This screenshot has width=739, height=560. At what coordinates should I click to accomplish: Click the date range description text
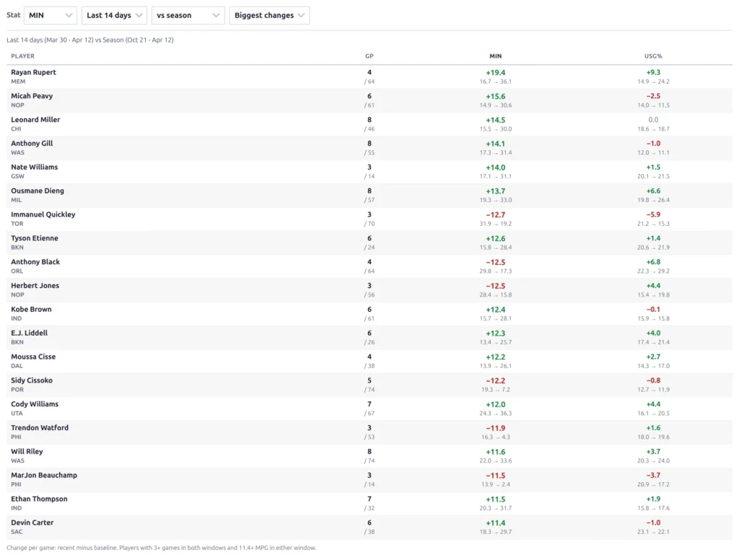point(90,40)
